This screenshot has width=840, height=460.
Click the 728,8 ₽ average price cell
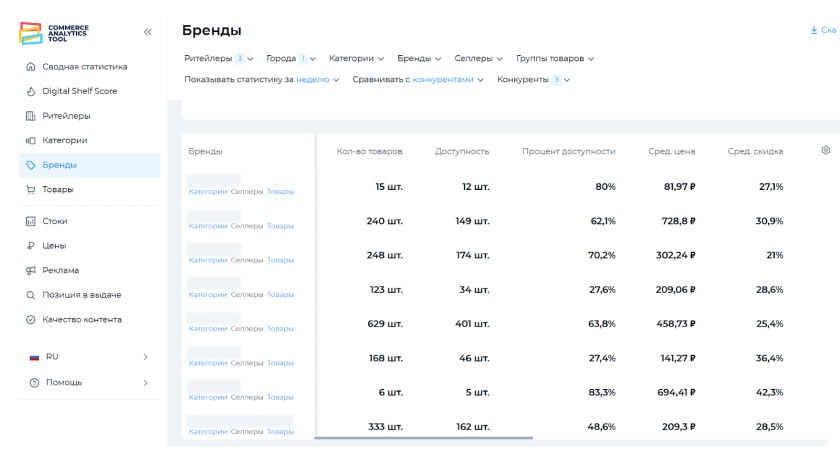pyautogui.click(x=678, y=221)
